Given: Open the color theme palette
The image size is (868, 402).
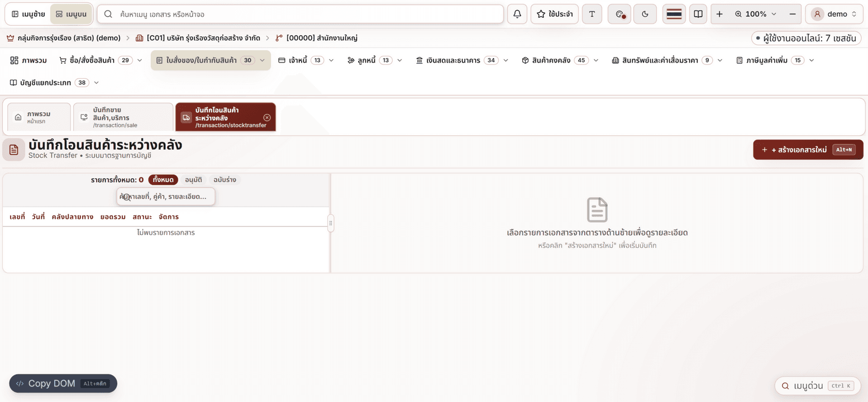Looking at the screenshot, I should [x=619, y=14].
